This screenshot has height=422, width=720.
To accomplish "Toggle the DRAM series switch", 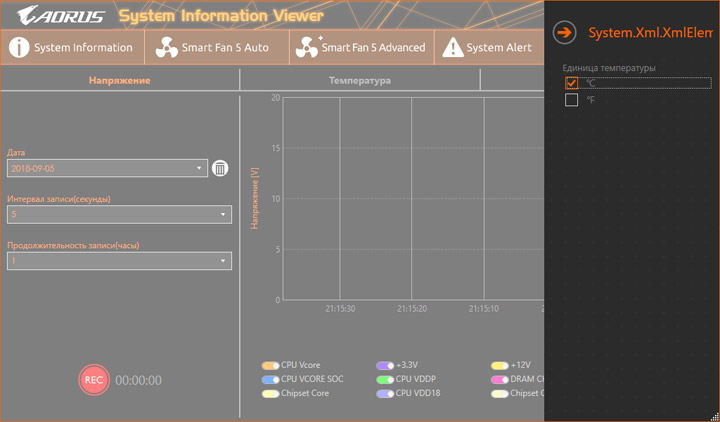I will pyautogui.click(x=500, y=380).
